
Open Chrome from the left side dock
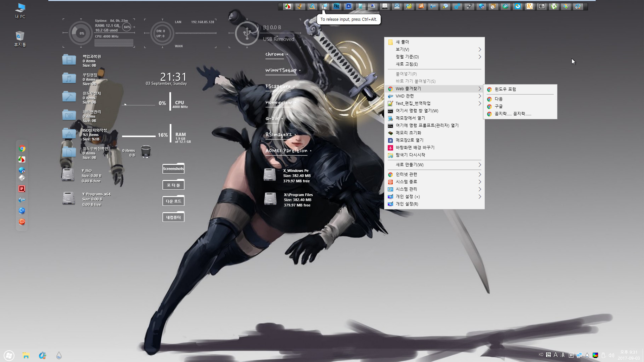pyautogui.click(x=22, y=148)
